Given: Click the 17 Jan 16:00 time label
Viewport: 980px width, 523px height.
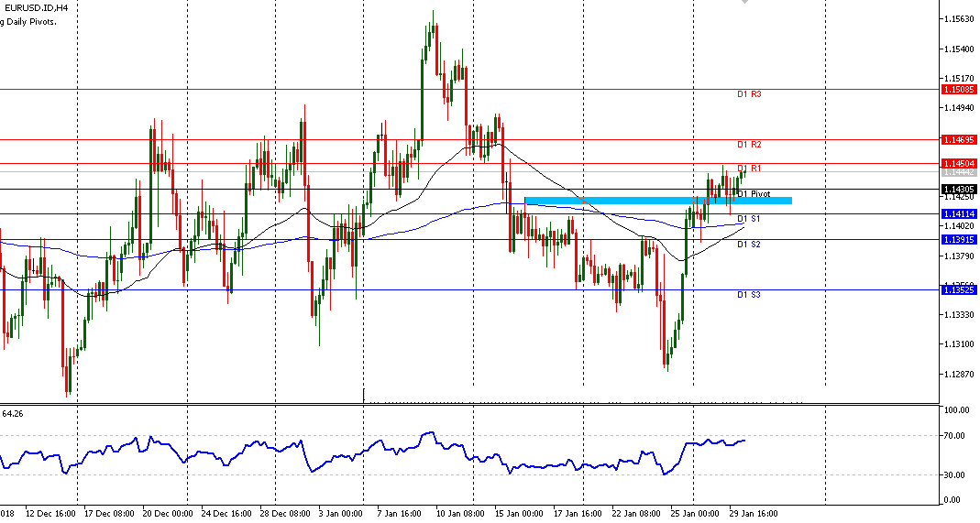Looking at the screenshot, I should click(578, 514).
